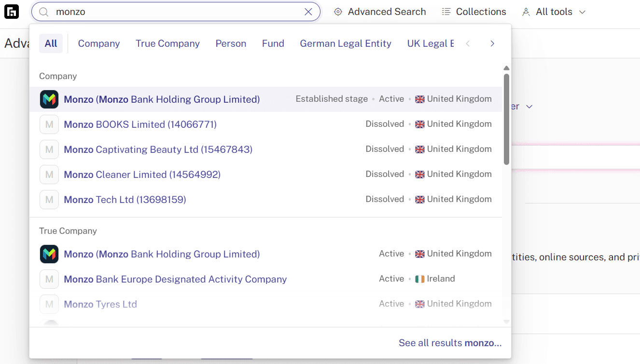
Task: Click the UK flag on Monzo BOOKS row
Action: [420, 124]
